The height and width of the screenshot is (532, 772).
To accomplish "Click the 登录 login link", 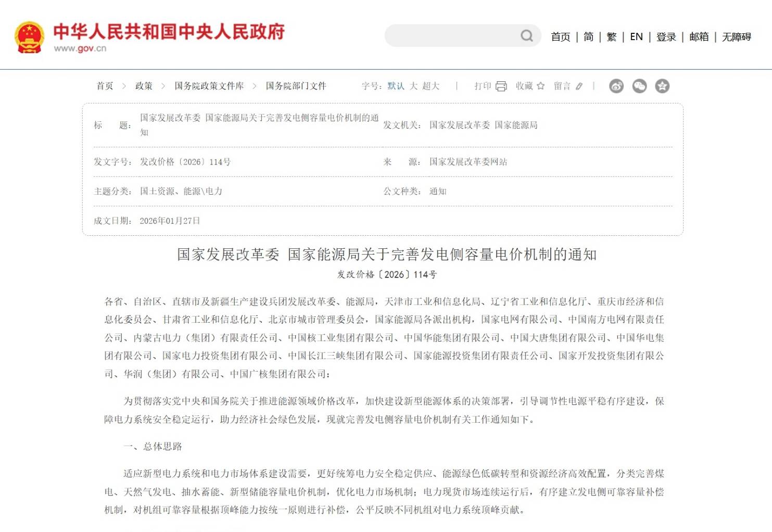I will (666, 37).
